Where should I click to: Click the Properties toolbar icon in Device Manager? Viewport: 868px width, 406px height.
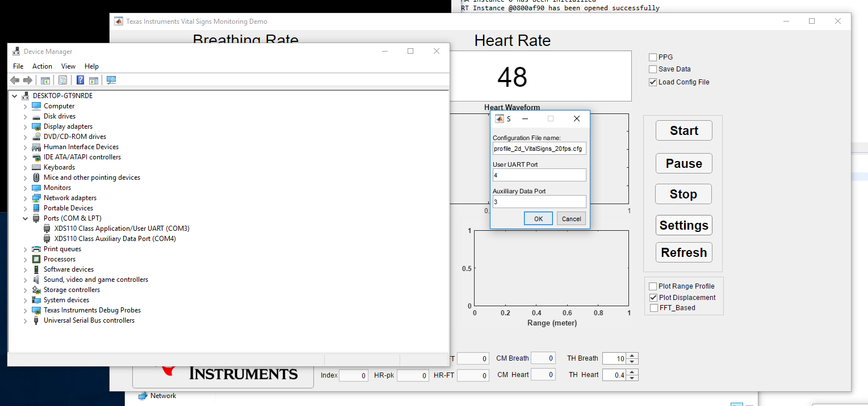coord(63,81)
